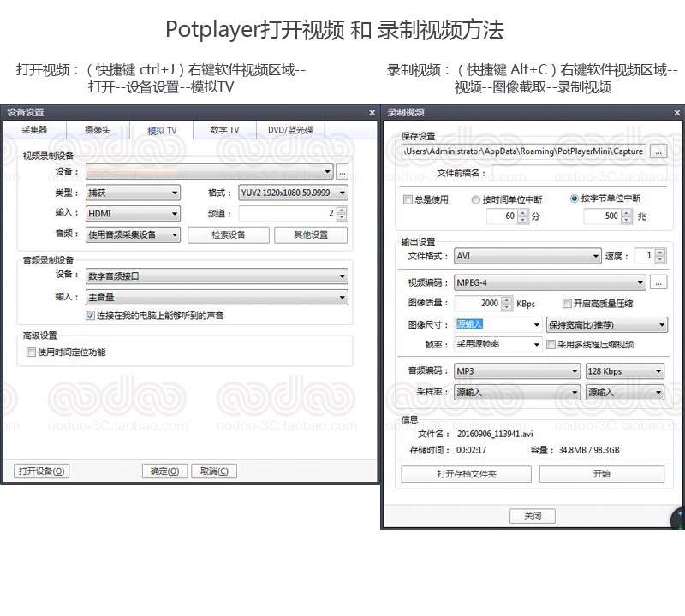Open 文件格式 dropdown showing AVI
This screenshot has width=685, height=616.
(x=527, y=256)
